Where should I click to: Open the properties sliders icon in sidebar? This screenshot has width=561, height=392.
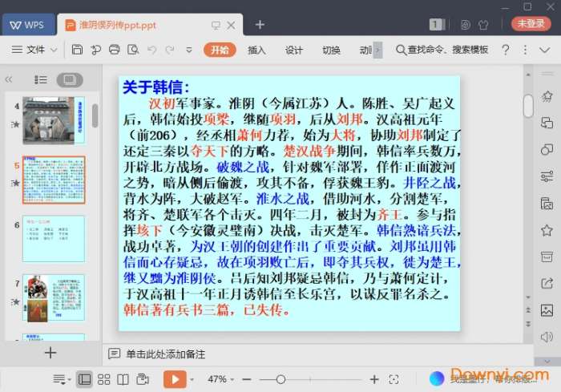tap(547, 176)
